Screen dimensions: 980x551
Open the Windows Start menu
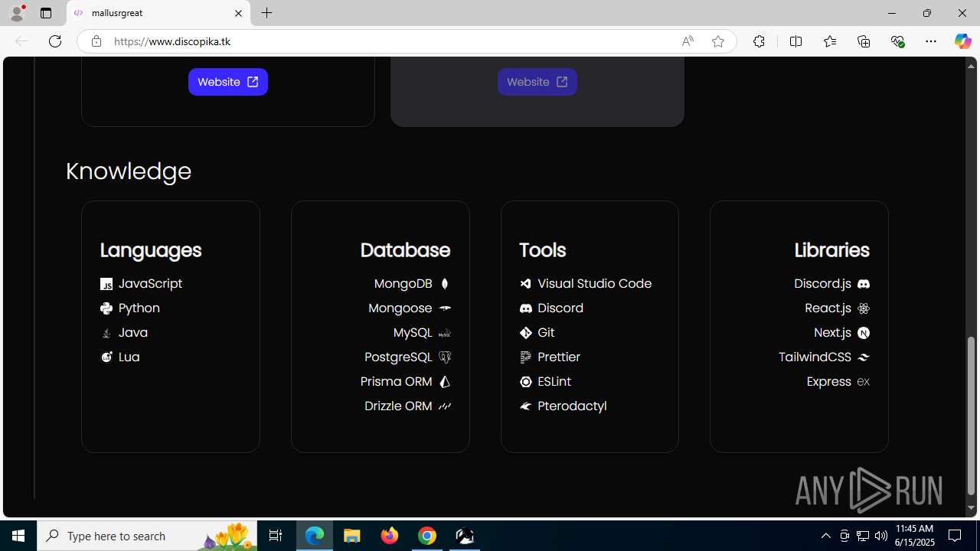click(18, 536)
